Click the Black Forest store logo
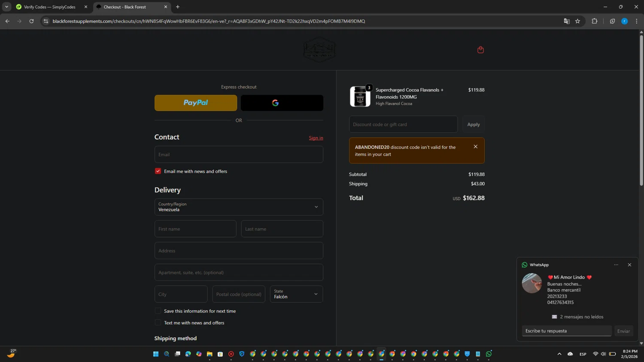 pyautogui.click(x=319, y=49)
